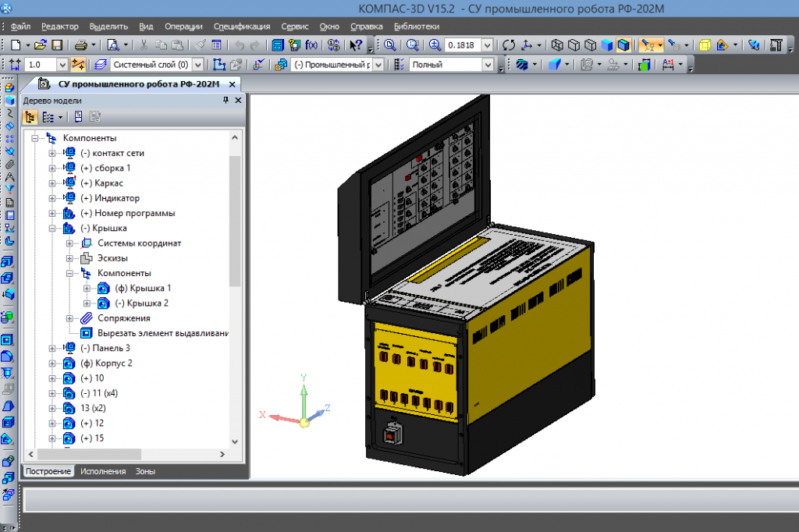
Task: Open the Системный слой (0) dropdown
Action: tap(198, 64)
